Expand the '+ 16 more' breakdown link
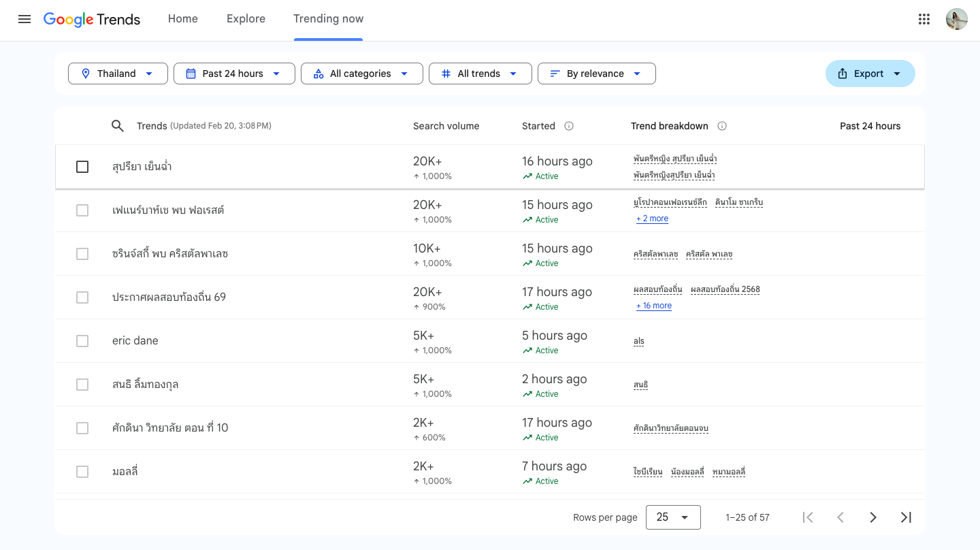The image size is (980, 550). [x=654, y=306]
